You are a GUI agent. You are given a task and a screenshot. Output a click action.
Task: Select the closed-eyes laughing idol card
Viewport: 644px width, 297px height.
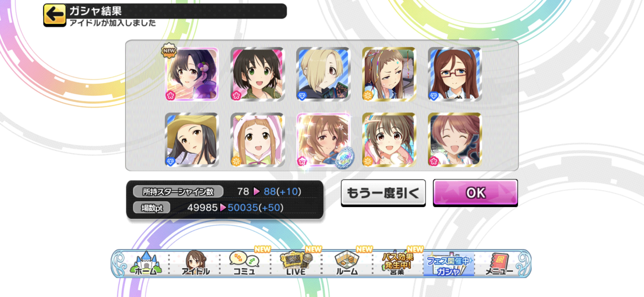(x=455, y=140)
